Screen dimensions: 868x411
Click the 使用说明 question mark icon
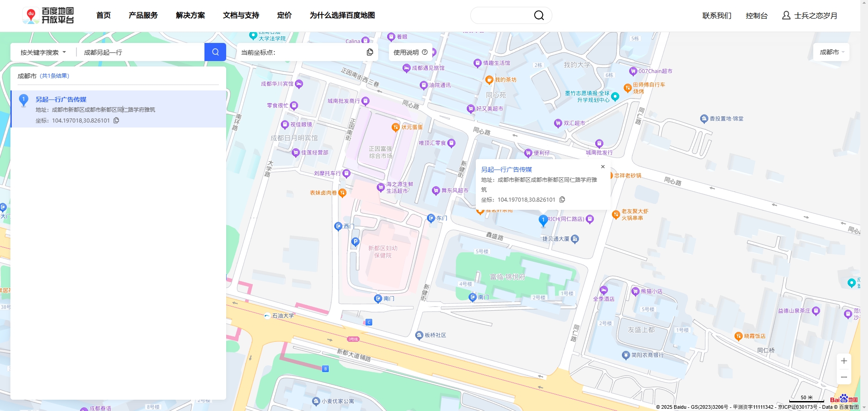click(x=425, y=52)
